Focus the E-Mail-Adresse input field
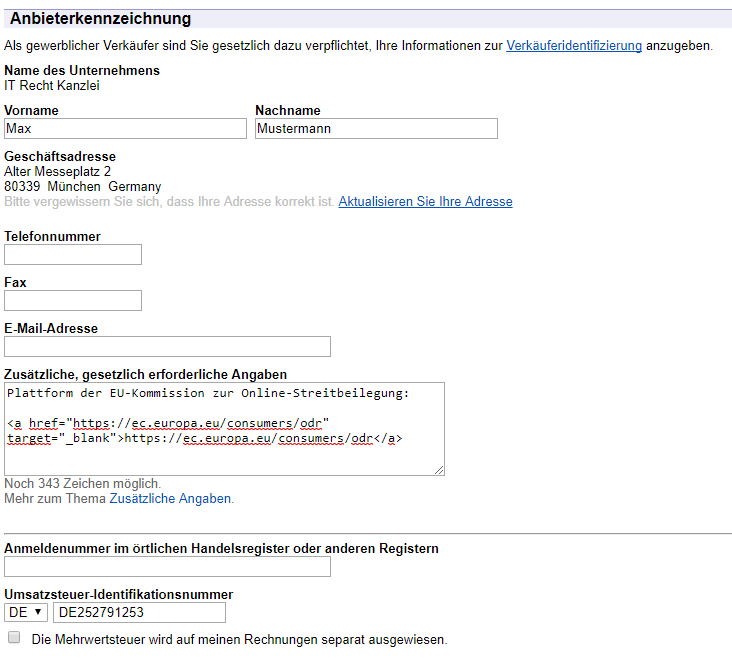Screen dimensions: 732x660 click(x=167, y=346)
